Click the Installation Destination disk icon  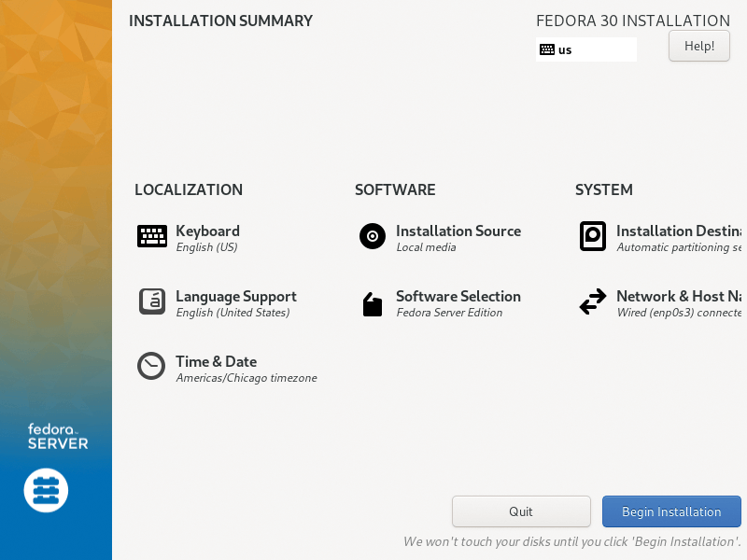tap(593, 236)
